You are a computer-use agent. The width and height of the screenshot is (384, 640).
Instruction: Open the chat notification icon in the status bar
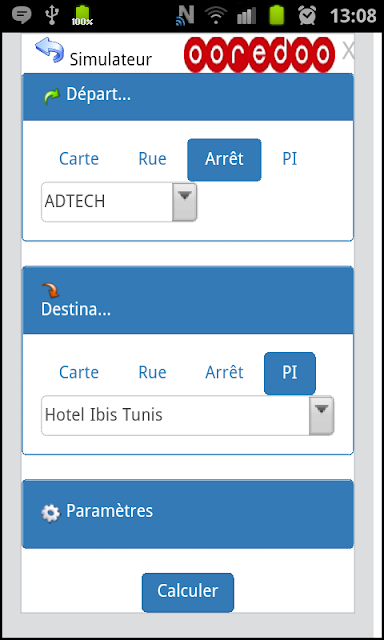pos(22,16)
